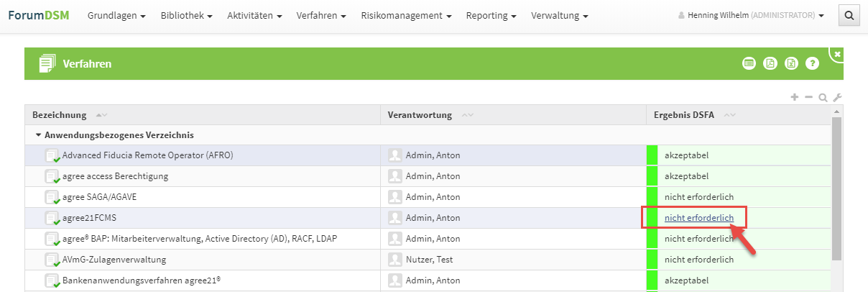This screenshot has height=292, width=868.
Task: Export the list as PDF
Action: click(770, 63)
